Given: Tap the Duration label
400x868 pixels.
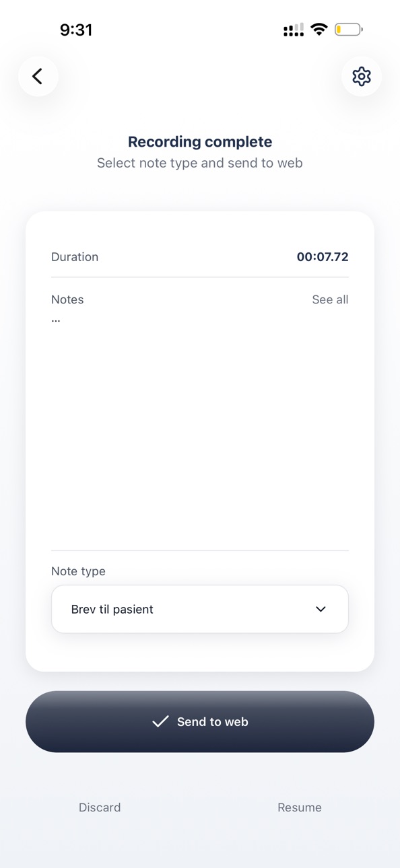Looking at the screenshot, I should pyautogui.click(x=75, y=257).
